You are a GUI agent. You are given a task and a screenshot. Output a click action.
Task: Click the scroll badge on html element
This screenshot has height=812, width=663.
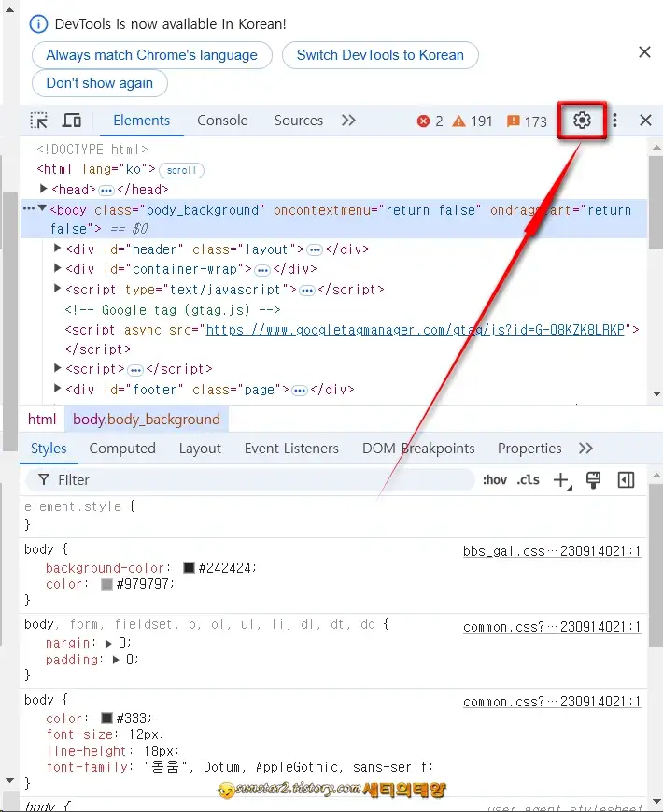(x=182, y=170)
